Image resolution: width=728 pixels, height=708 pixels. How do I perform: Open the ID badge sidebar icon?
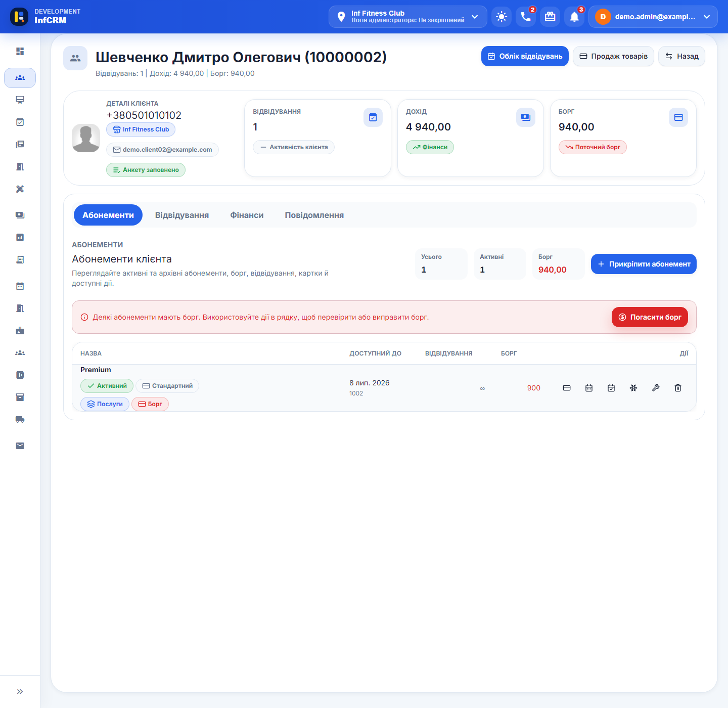pos(20,330)
